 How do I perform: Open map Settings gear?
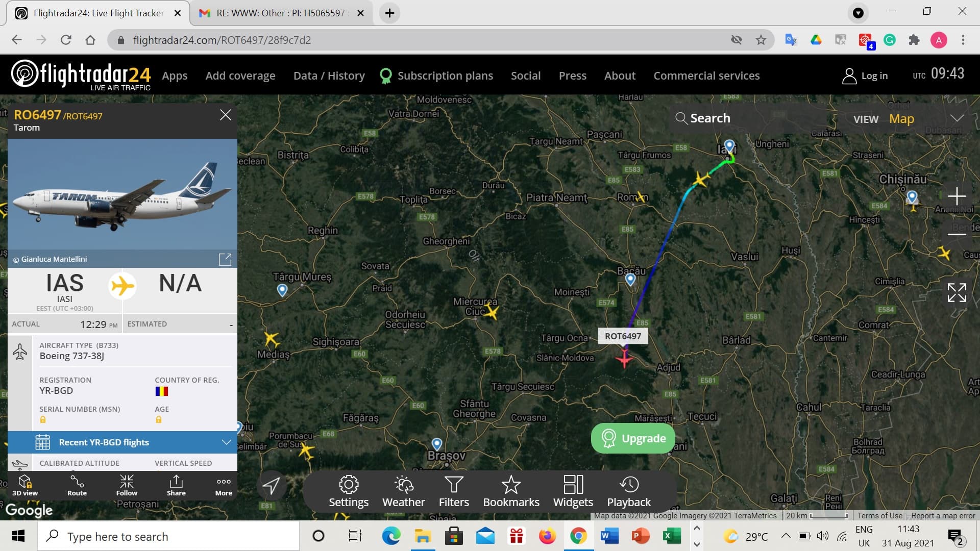349,491
